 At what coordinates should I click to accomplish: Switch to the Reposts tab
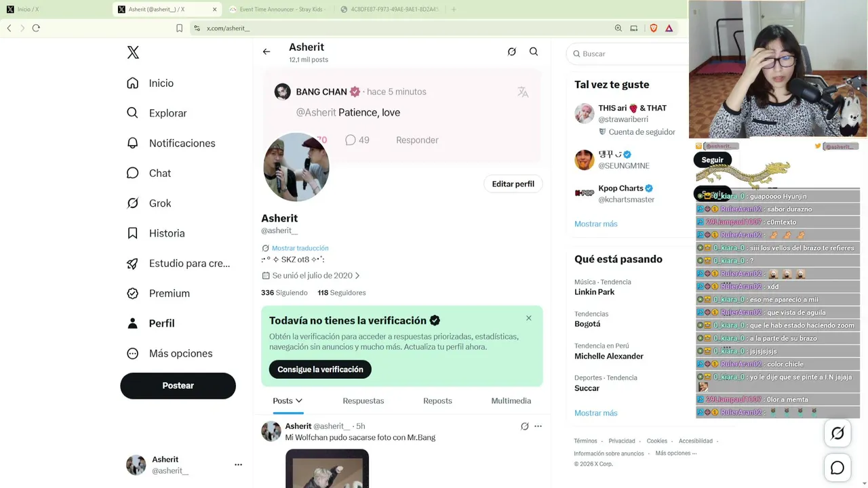click(x=437, y=401)
